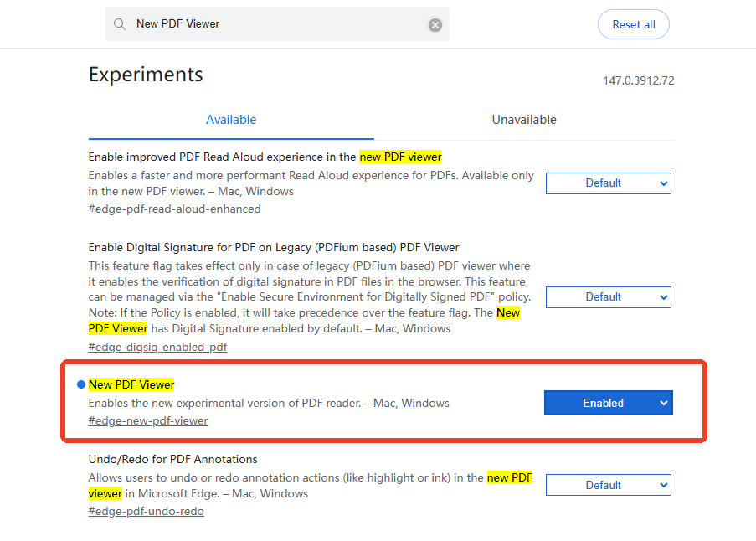Screen dimensions: 756x541
Task: Open the #edge-digsig-enabled-pdf link
Action: [x=157, y=346]
